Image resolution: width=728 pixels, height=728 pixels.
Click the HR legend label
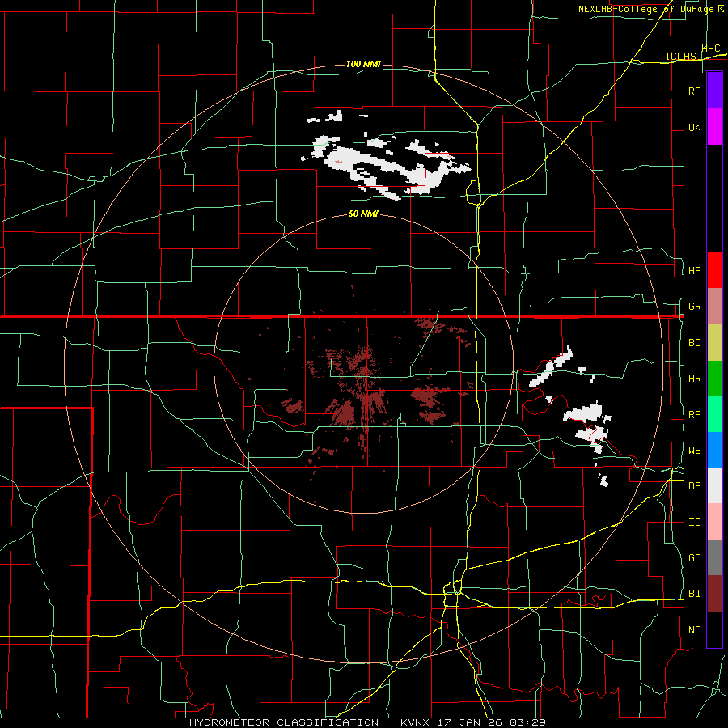pos(694,379)
